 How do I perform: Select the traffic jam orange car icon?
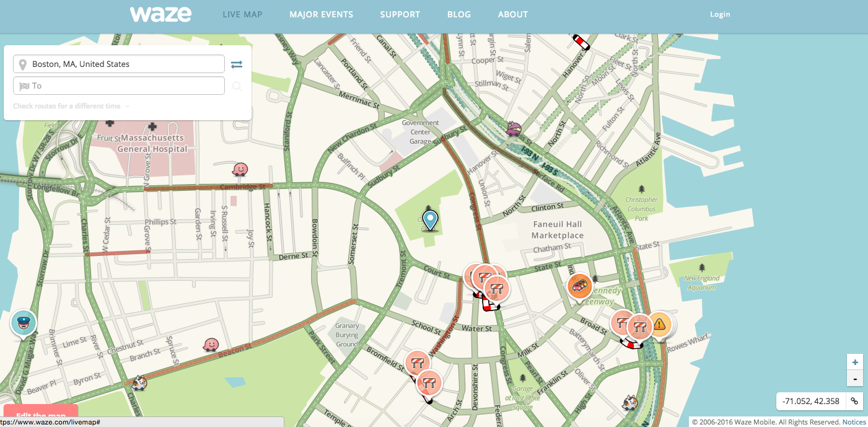tap(579, 286)
